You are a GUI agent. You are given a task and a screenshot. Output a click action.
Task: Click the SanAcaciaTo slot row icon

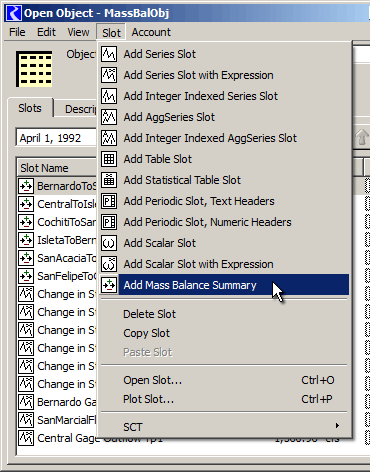(26, 258)
